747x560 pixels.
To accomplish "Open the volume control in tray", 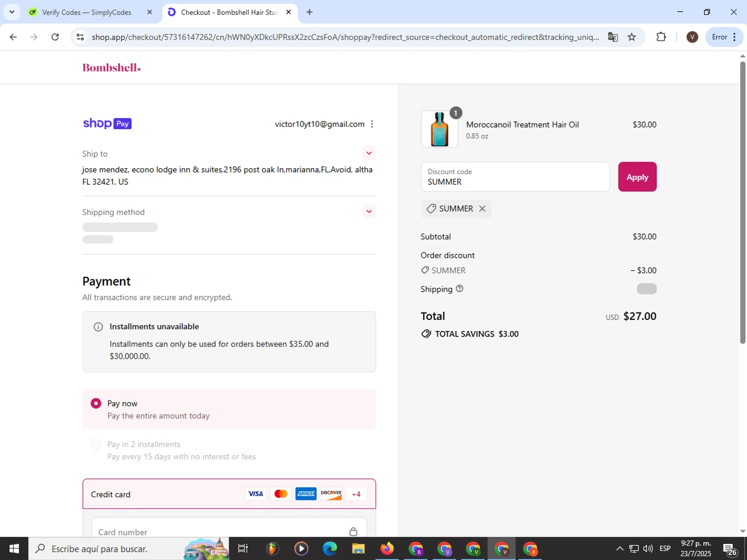I will (x=648, y=549).
